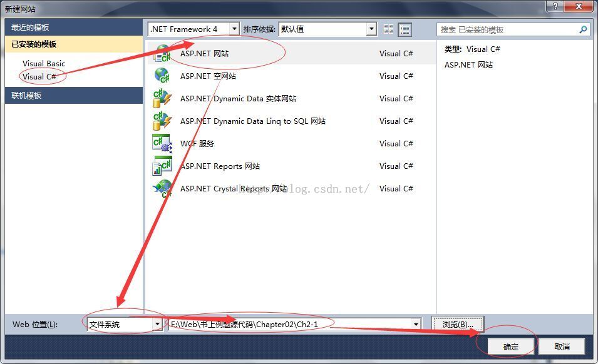Open the Web 位置 文件系统 dropdown
The width and height of the screenshot is (598, 364).
(x=157, y=324)
